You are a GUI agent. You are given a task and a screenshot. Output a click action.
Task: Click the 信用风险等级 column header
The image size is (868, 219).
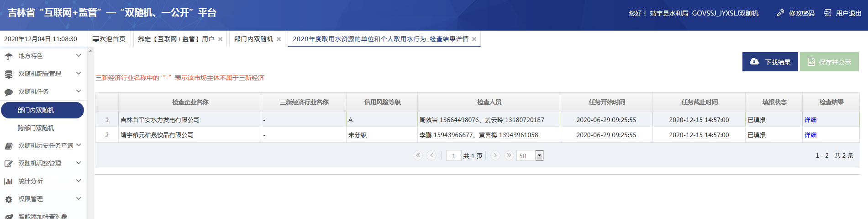click(x=382, y=102)
